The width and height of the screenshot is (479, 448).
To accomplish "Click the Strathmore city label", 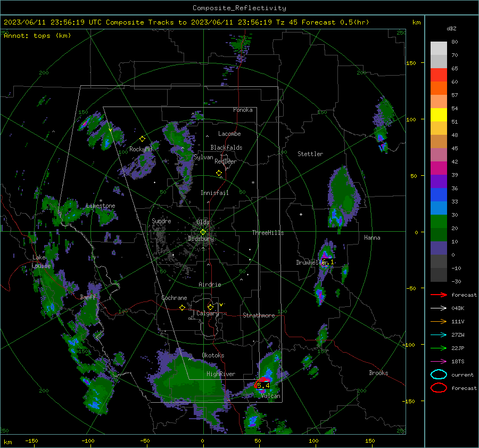I will (x=259, y=315).
